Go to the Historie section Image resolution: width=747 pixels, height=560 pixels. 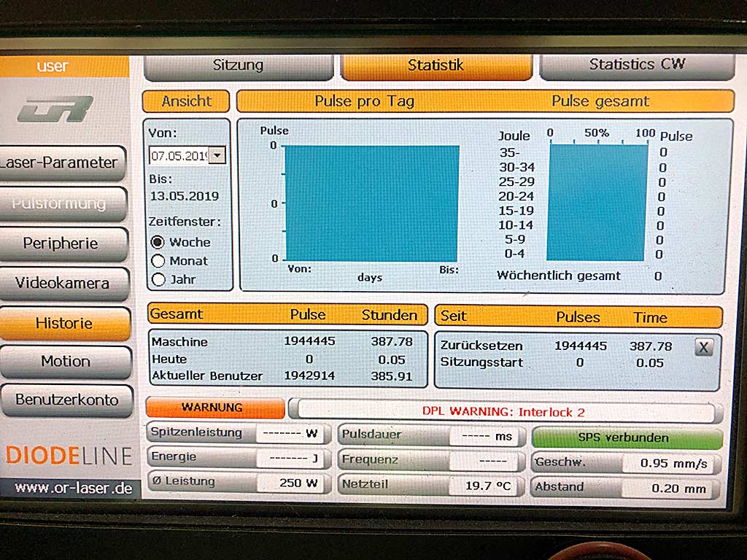64,323
